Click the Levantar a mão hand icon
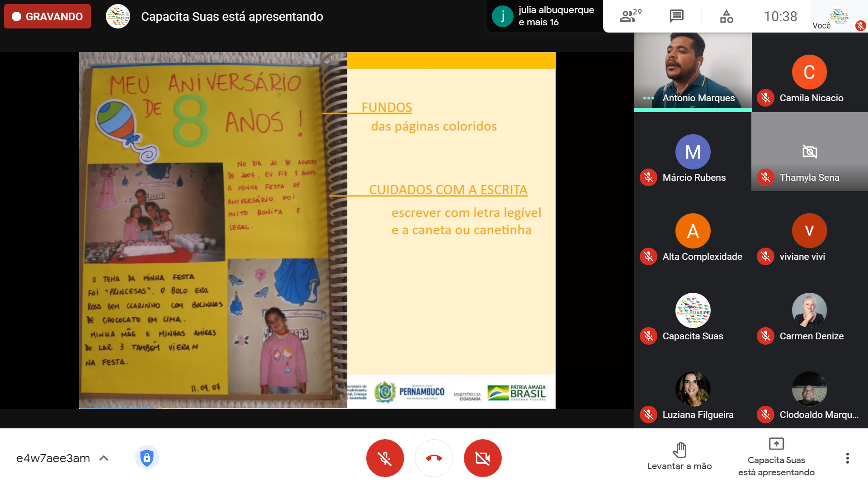Image resolution: width=868 pixels, height=488 pixels. (x=679, y=450)
